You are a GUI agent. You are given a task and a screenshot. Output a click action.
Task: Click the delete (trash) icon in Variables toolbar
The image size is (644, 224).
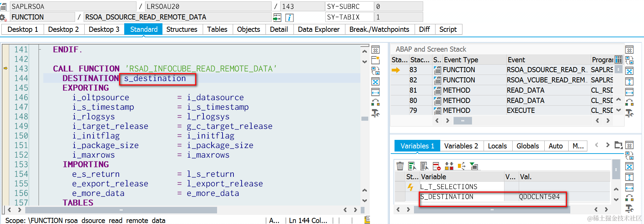point(400,166)
